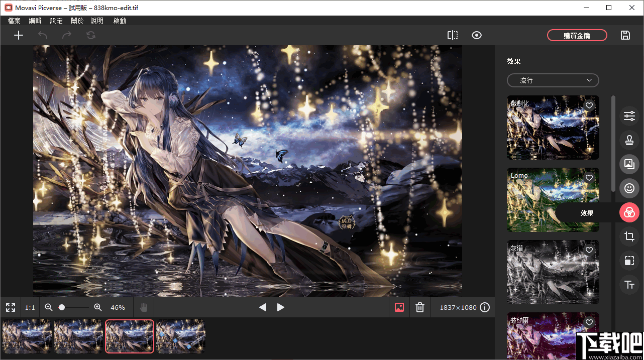The image size is (644, 360).
Task: Open the 設定 menu
Action: (56, 21)
